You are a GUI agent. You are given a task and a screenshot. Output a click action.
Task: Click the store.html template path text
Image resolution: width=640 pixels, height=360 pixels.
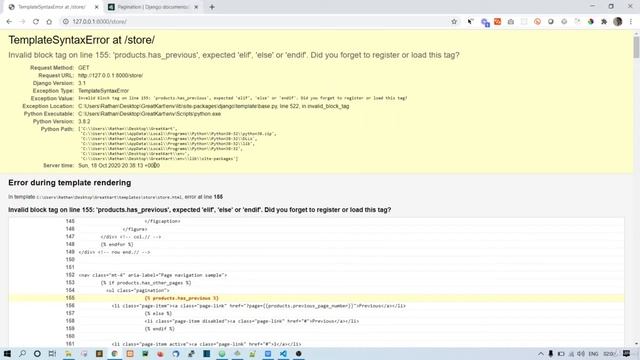(109, 197)
